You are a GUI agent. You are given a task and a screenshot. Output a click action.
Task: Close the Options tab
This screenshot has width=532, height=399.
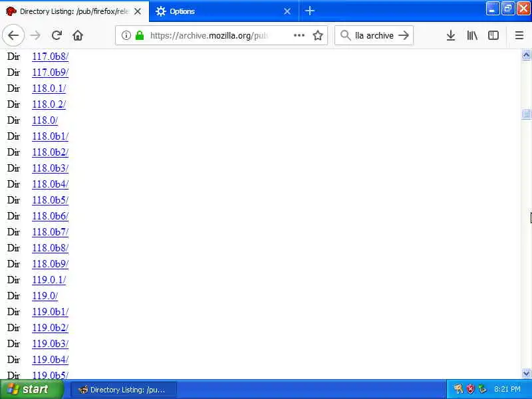pos(287,11)
